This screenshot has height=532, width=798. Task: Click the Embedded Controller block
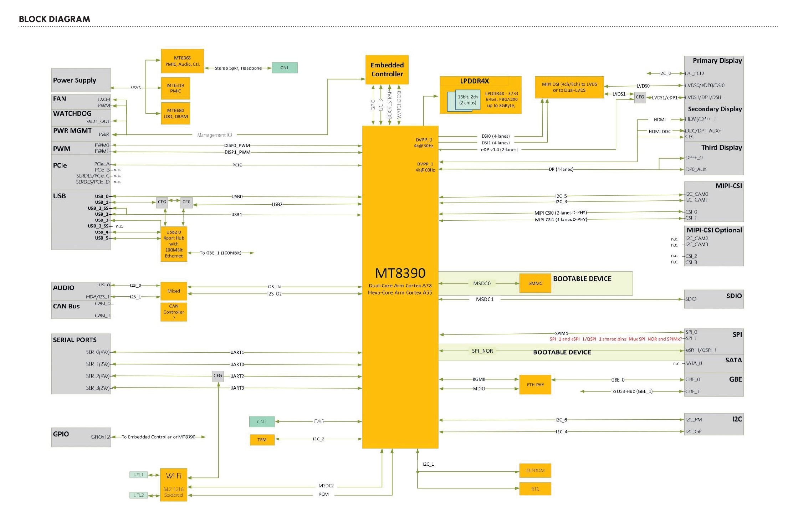point(387,70)
